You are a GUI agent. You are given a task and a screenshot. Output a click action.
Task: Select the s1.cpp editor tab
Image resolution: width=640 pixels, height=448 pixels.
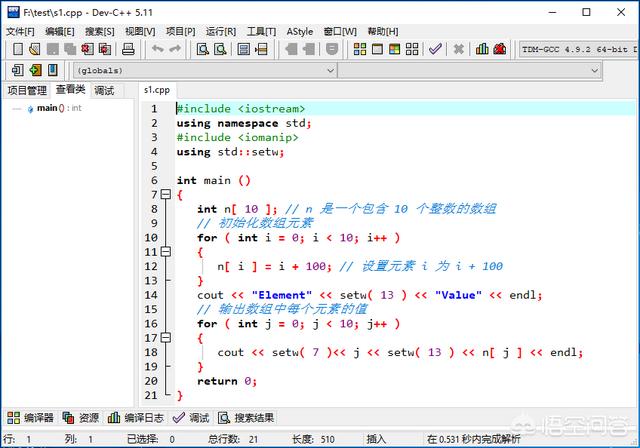coord(157,90)
